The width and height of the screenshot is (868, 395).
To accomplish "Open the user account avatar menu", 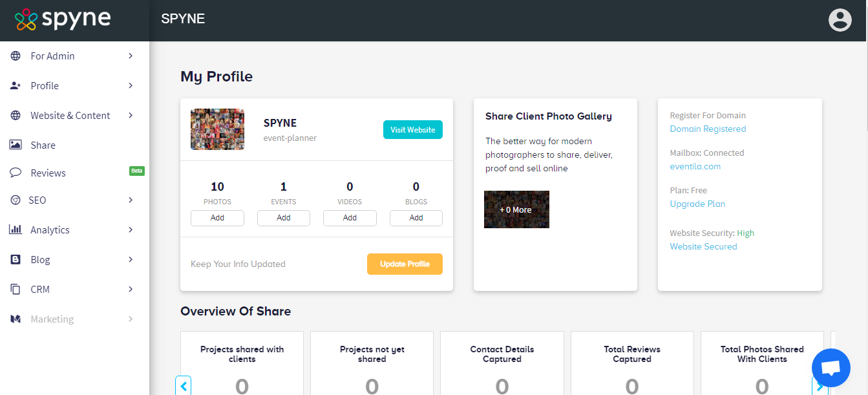I will 840,20.
